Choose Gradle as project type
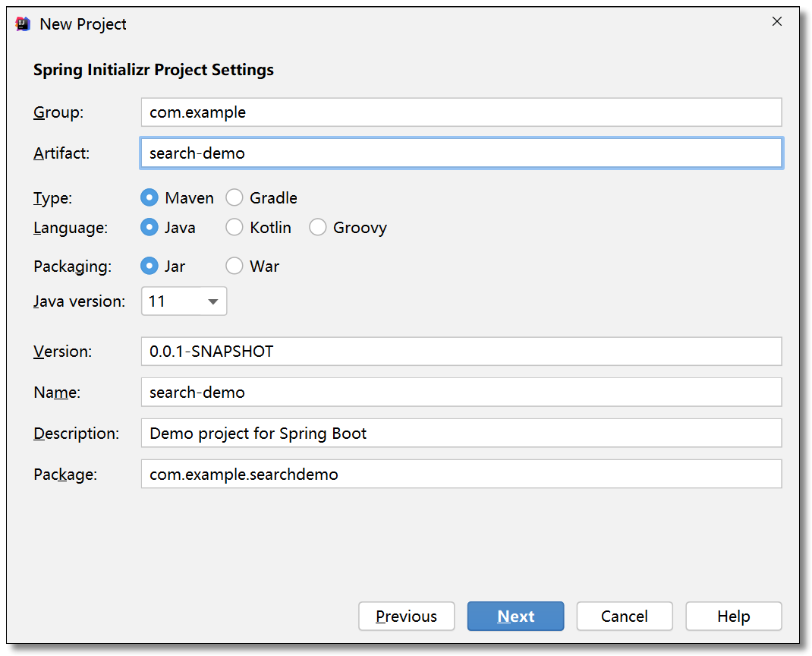Screen dimensions: 812x656 (234, 197)
